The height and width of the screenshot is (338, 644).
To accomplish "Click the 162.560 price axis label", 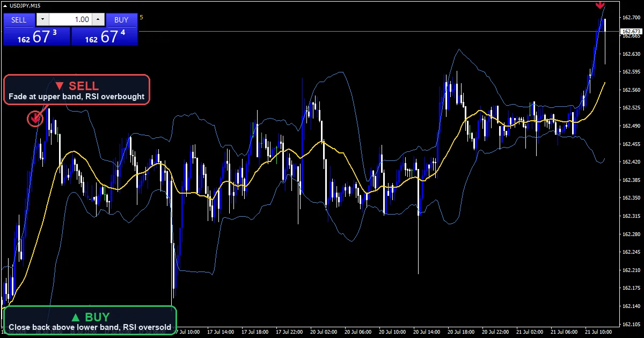I will [x=631, y=90].
